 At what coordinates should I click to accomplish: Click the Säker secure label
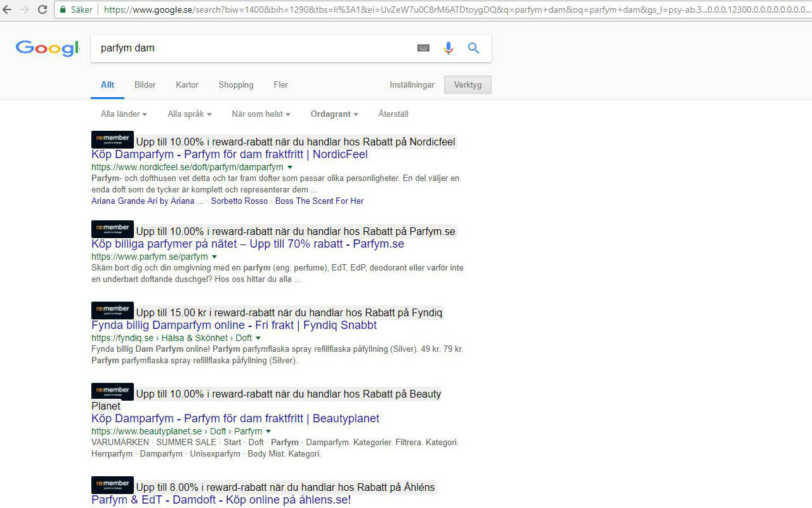(x=81, y=10)
